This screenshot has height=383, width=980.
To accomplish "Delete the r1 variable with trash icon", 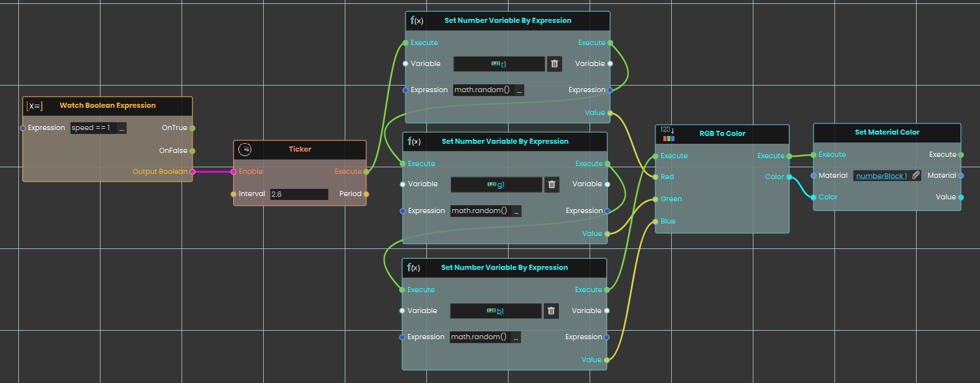I will (x=554, y=63).
